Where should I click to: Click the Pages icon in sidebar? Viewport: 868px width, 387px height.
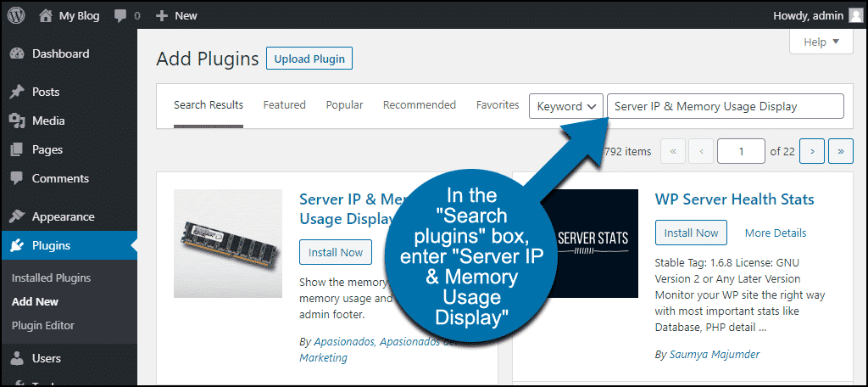click(17, 149)
